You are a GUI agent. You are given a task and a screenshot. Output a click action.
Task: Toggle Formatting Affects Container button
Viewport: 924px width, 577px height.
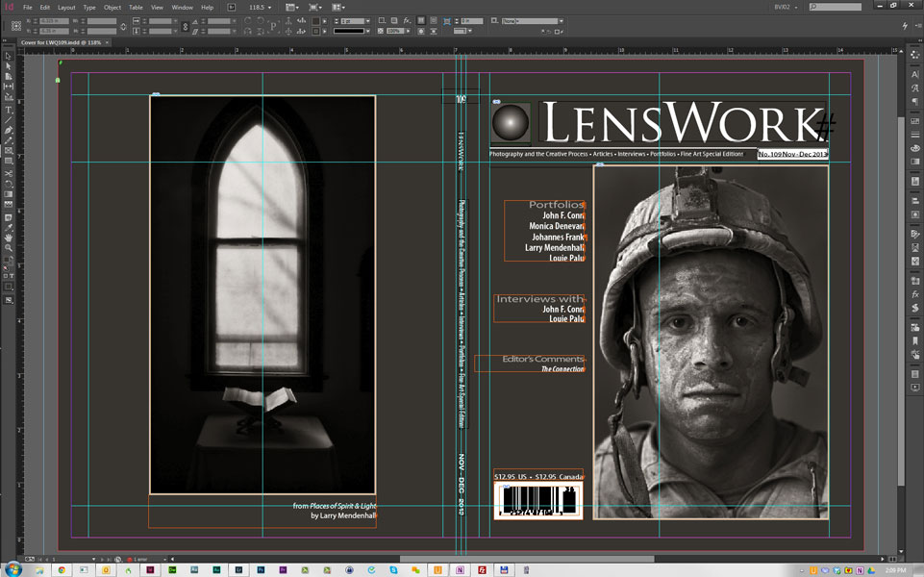point(7,276)
